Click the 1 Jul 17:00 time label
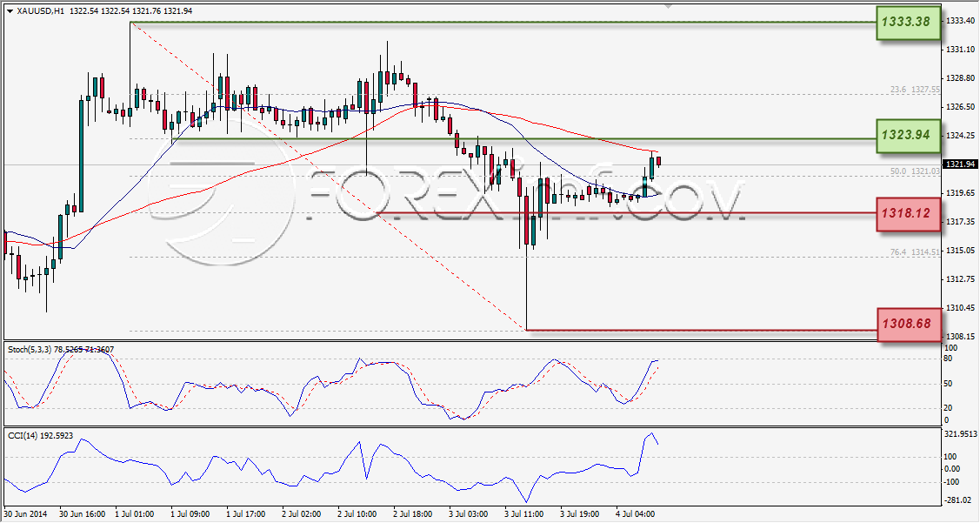Viewport: 980px width, 523px height. [245, 513]
